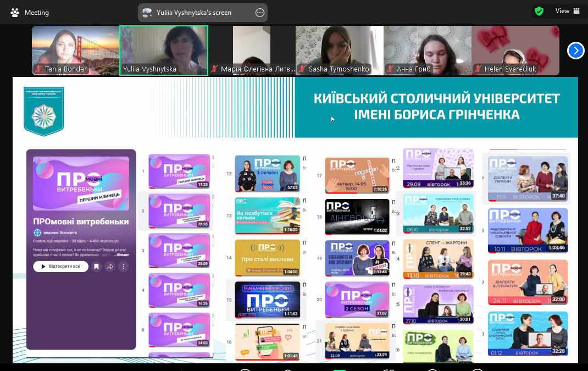Open first playlist video lasting 17:25

click(179, 171)
